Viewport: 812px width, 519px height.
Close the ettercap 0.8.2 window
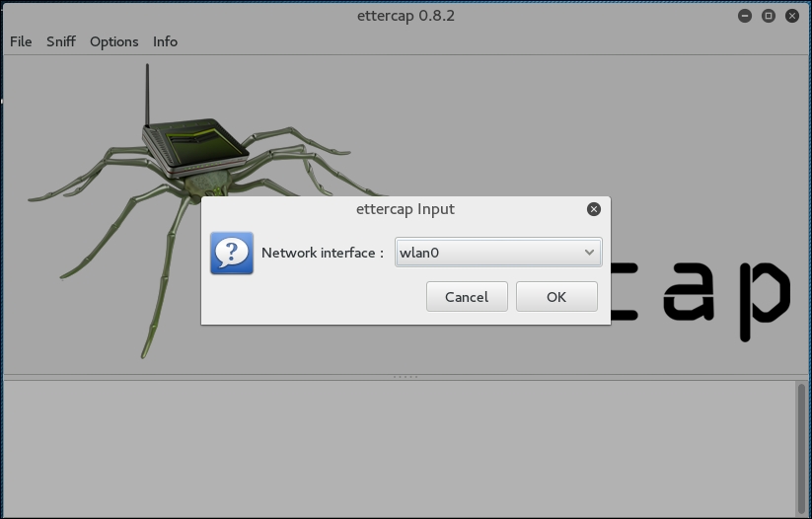[791, 16]
